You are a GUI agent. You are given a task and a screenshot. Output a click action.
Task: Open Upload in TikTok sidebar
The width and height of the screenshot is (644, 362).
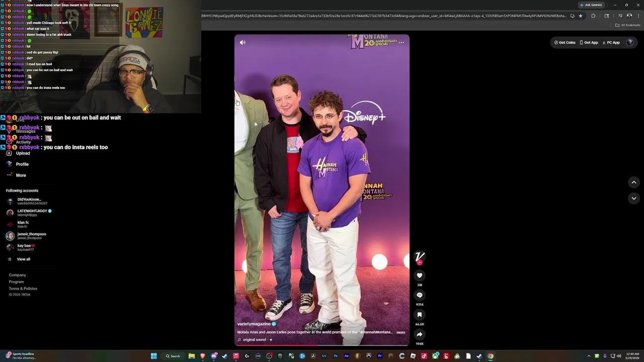(x=18, y=153)
